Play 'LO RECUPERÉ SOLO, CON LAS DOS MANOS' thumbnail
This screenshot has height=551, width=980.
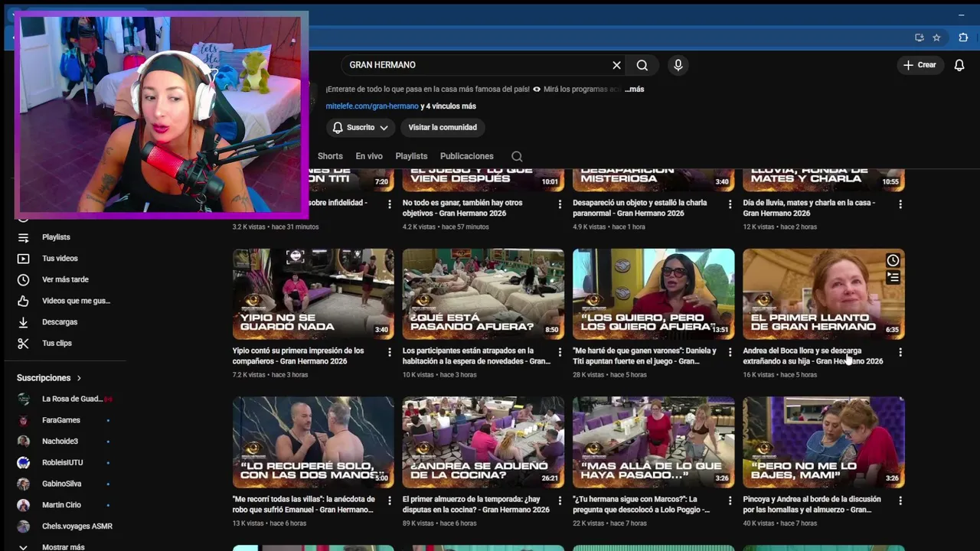313,442
